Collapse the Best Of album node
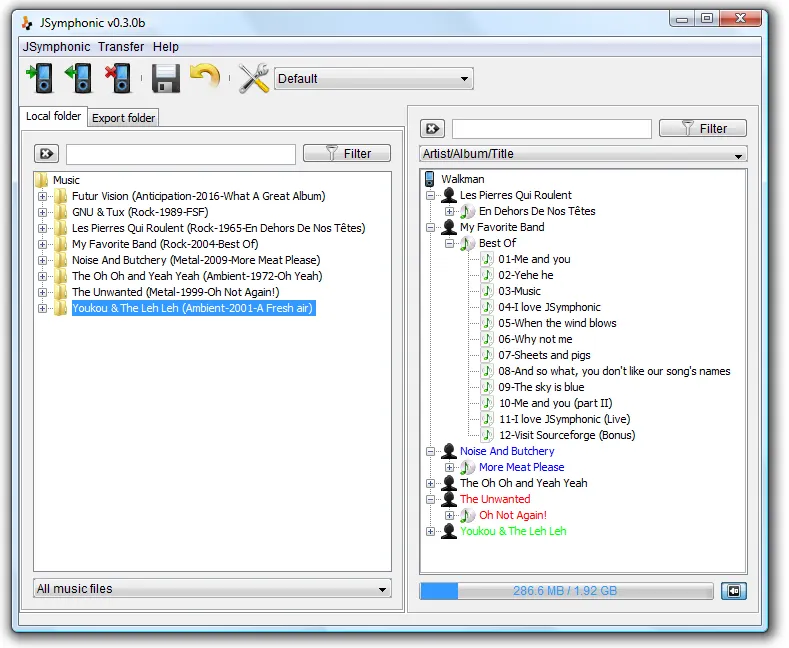The image size is (789, 648). tap(449, 244)
